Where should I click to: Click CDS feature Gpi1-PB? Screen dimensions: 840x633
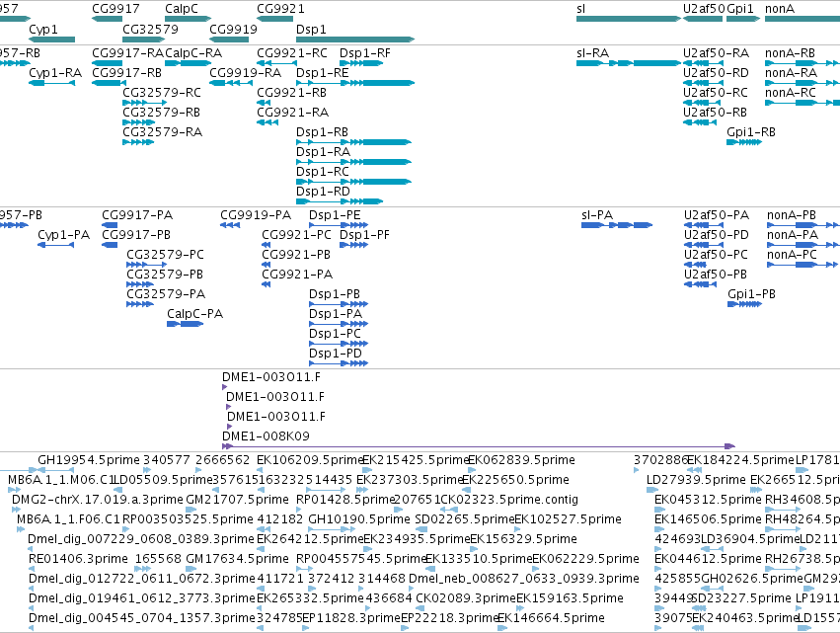click(744, 304)
